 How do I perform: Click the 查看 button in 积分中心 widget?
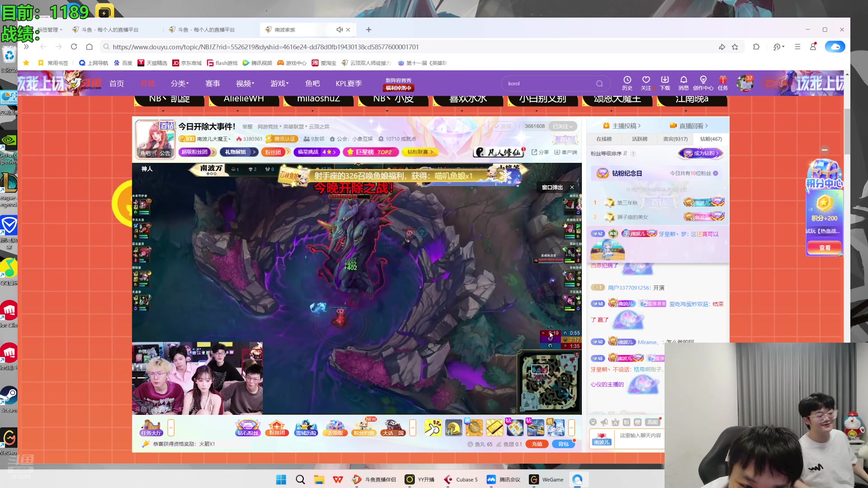pyautogui.click(x=825, y=248)
